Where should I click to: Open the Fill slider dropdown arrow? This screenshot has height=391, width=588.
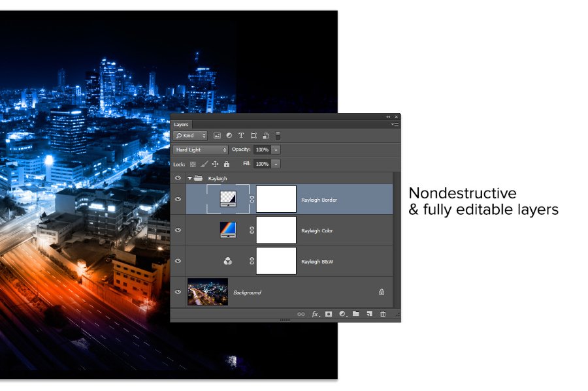[276, 164]
